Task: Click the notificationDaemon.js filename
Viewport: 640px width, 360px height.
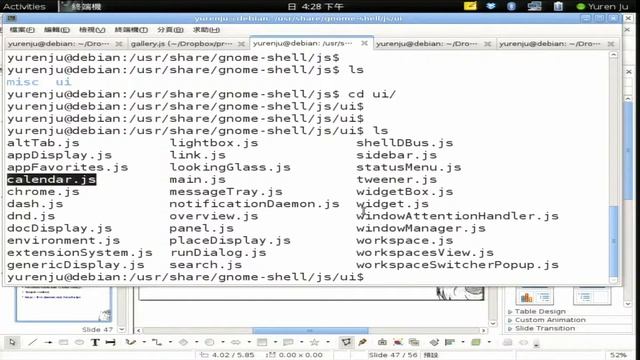Action: click(x=254, y=204)
